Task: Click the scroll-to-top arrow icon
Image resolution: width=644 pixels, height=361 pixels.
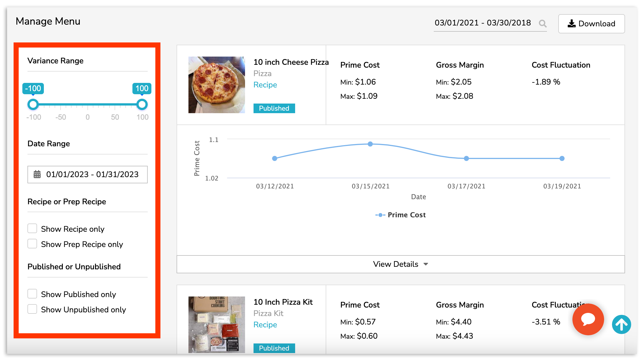Action: (x=621, y=324)
